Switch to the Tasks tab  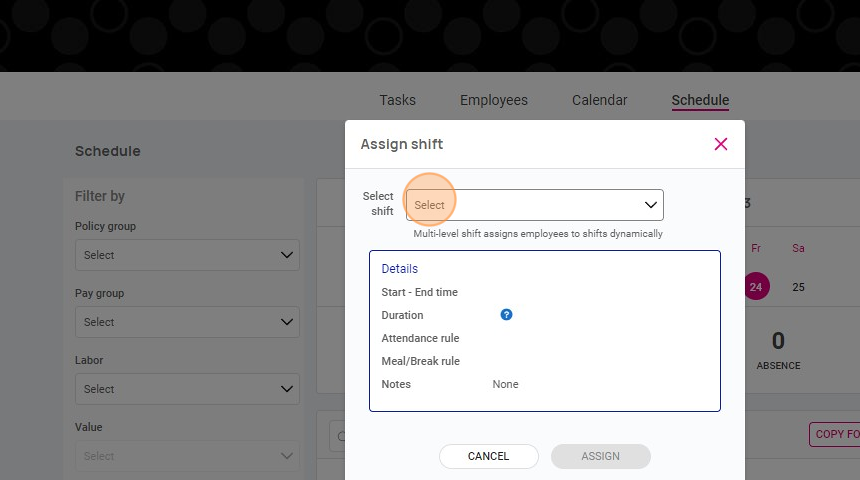point(398,100)
